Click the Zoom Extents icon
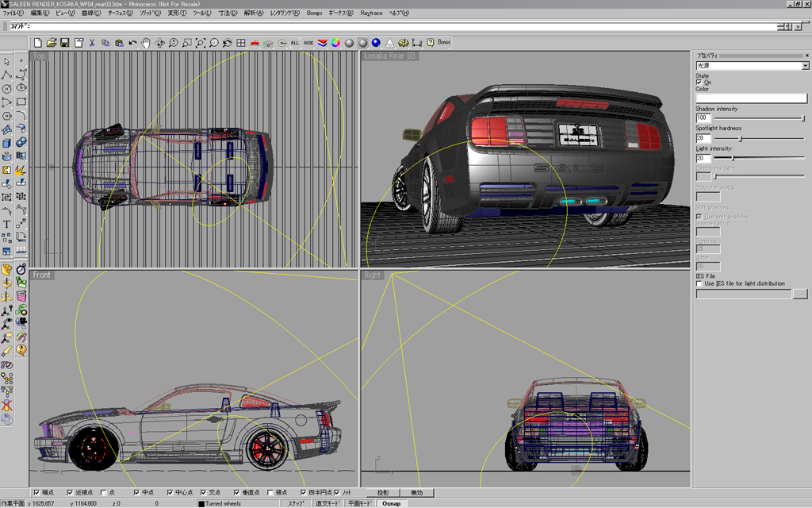Viewport: 812px width, 508px height. click(x=201, y=43)
